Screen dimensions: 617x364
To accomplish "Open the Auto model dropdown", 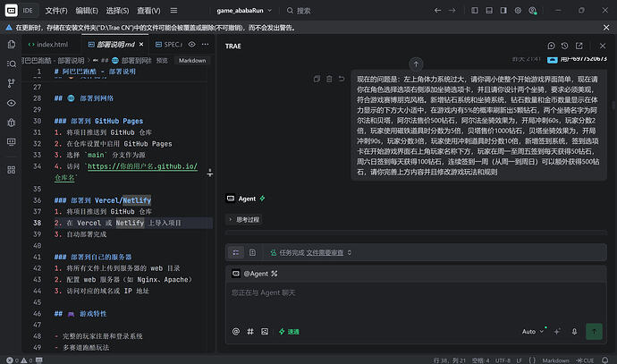I will click(x=532, y=332).
